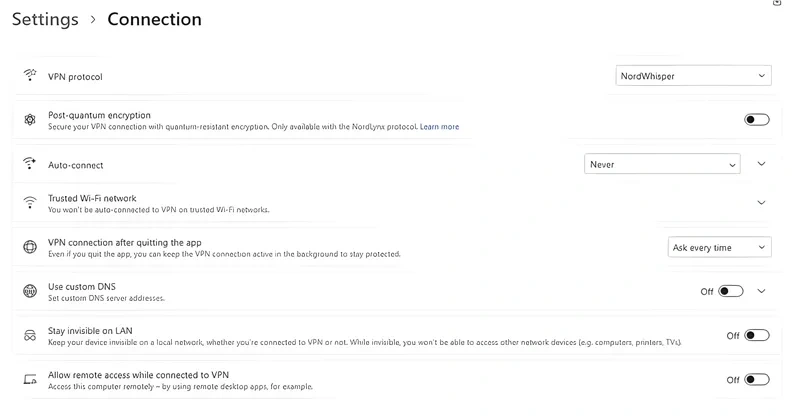Expand the custom DNS settings chevron

[761, 291]
